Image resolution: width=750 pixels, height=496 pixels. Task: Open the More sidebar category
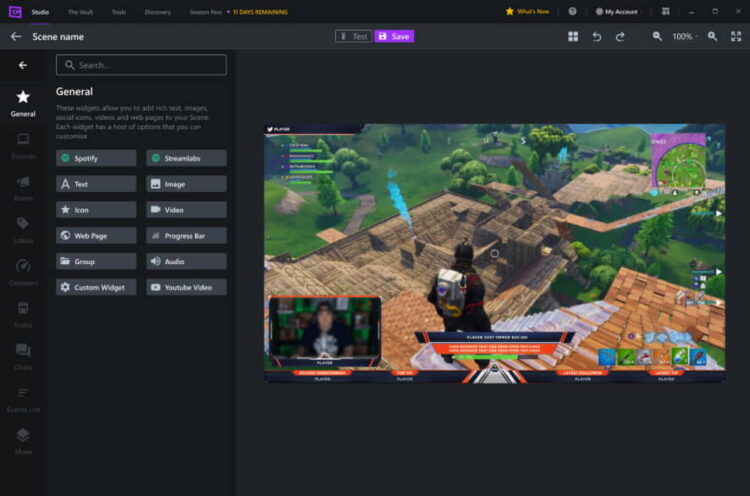pyautogui.click(x=23, y=441)
